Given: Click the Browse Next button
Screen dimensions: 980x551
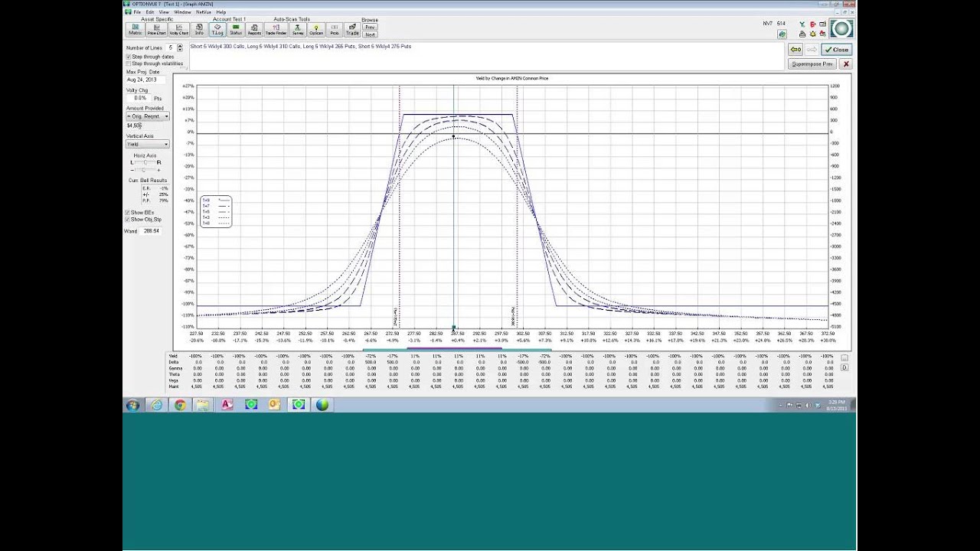Looking at the screenshot, I should pos(370,34).
